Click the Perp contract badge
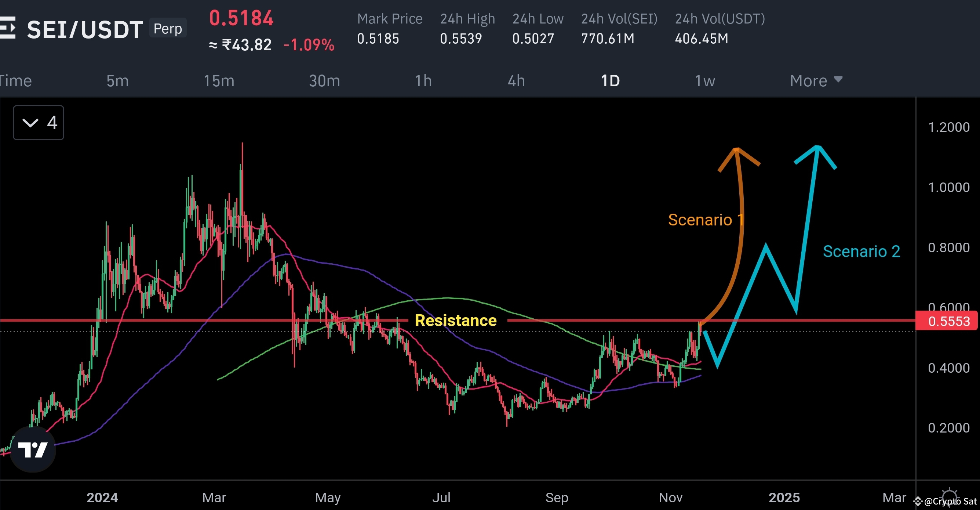The image size is (980, 510). tap(167, 28)
